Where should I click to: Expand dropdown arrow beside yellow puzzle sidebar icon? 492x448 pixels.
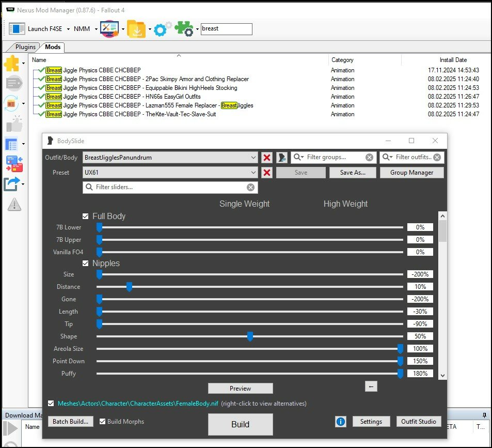(x=24, y=64)
